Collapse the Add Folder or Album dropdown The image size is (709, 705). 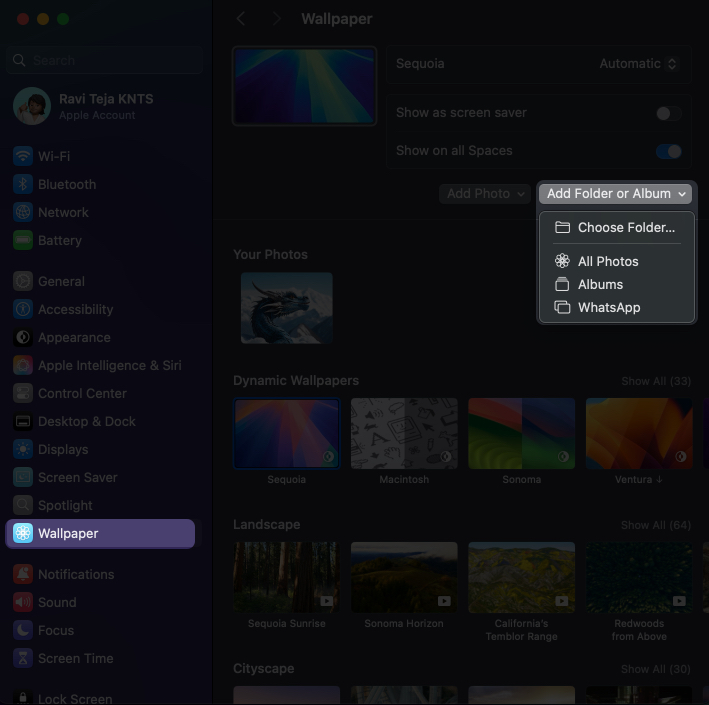click(x=615, y=194)
